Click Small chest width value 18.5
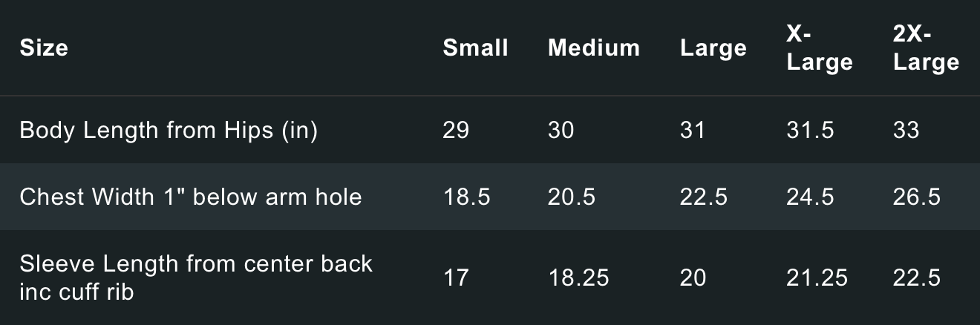 point(466,197)
